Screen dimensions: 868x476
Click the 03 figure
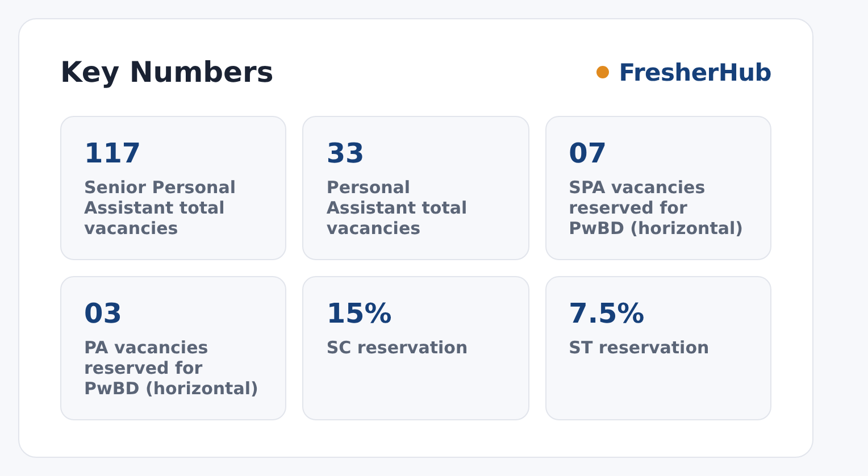click(x=103, y=314)
